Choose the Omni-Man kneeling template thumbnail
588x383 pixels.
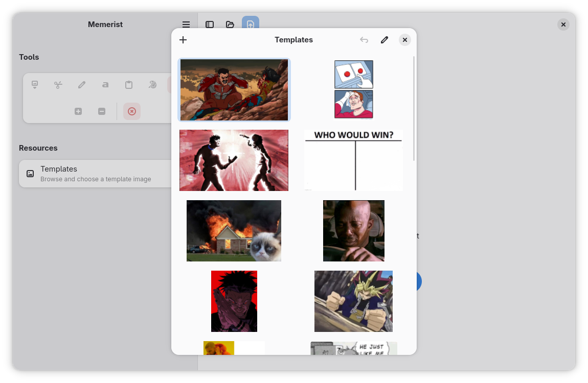pos(234,90)
